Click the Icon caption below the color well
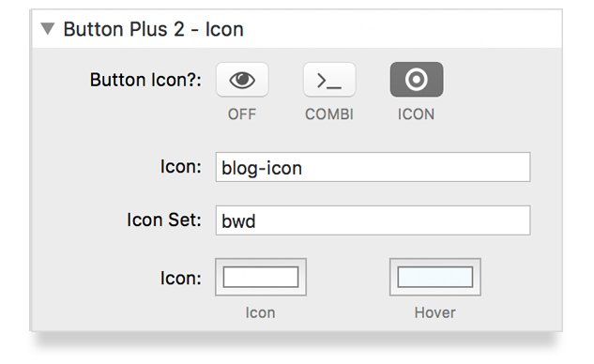 pyautogui.click(x=260, y=312)
